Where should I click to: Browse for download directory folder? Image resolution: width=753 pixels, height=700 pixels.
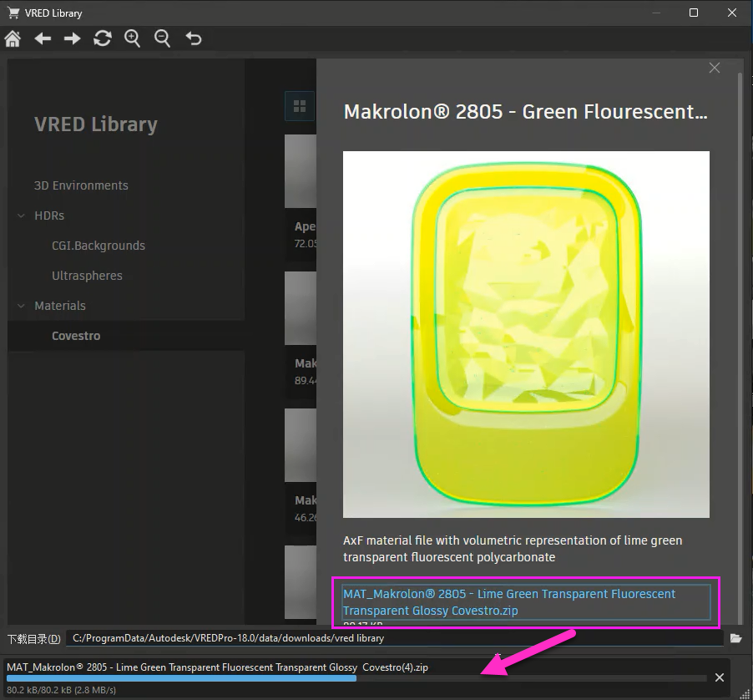(x=736, y=638)
